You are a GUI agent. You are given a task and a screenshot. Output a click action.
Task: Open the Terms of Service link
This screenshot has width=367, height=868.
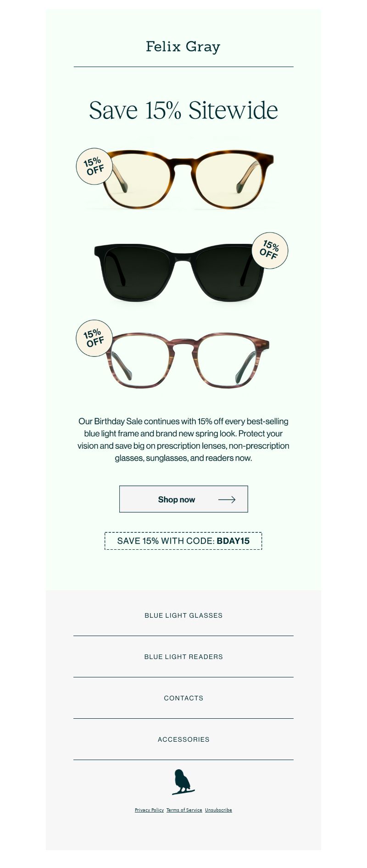(184, 810)
